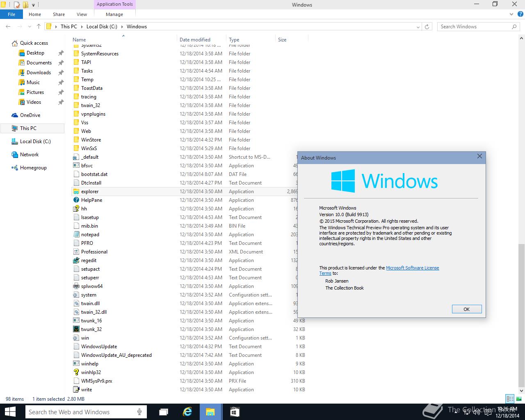Select the notepad application icon
525x420 pixels.
tap(76, 235)
